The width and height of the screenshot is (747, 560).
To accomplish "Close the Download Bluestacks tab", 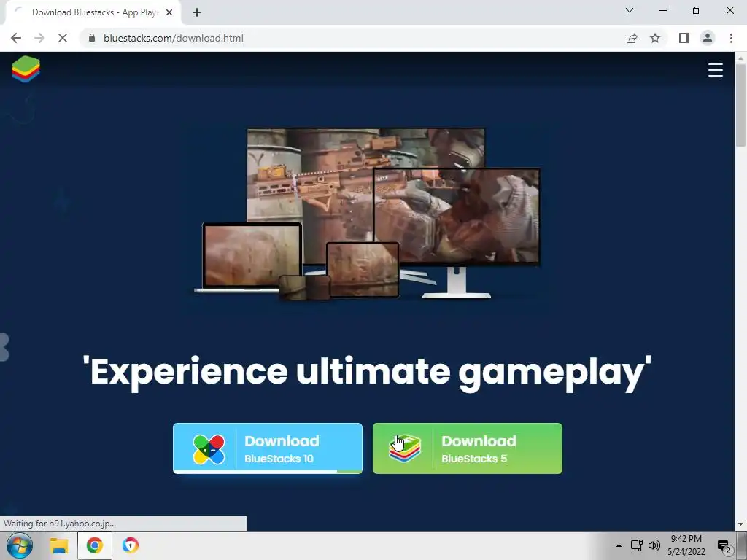I will point(169,12).
